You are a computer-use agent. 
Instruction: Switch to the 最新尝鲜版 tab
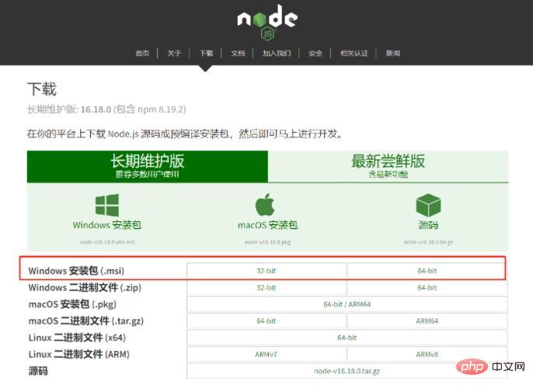pyautogui.click(x=388, y=166)
